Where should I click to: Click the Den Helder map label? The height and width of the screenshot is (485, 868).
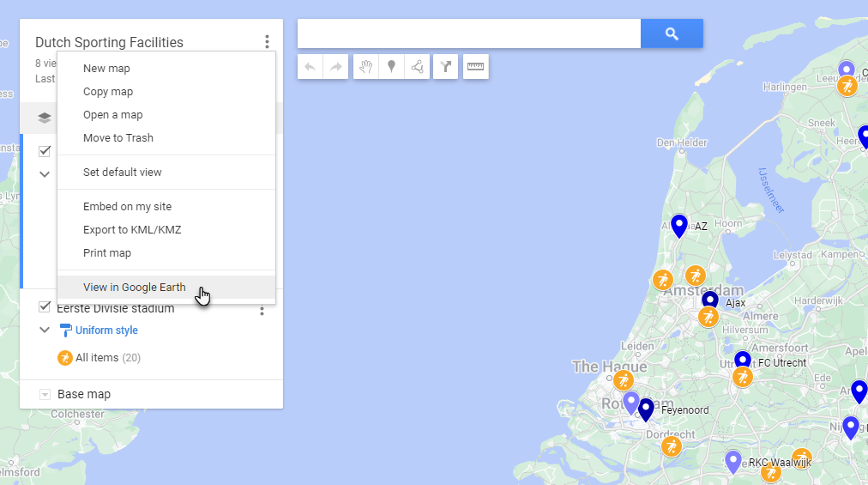[x=681, y=142]
